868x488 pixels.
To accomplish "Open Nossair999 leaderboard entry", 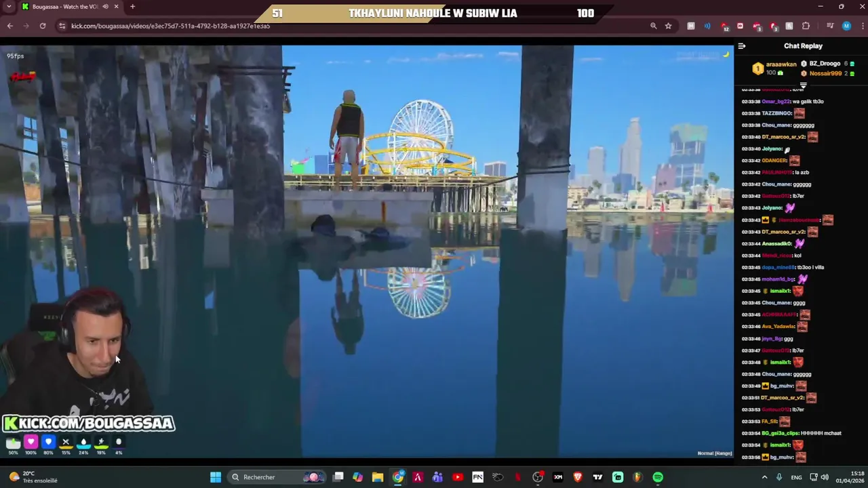I will tap(828, 73).
